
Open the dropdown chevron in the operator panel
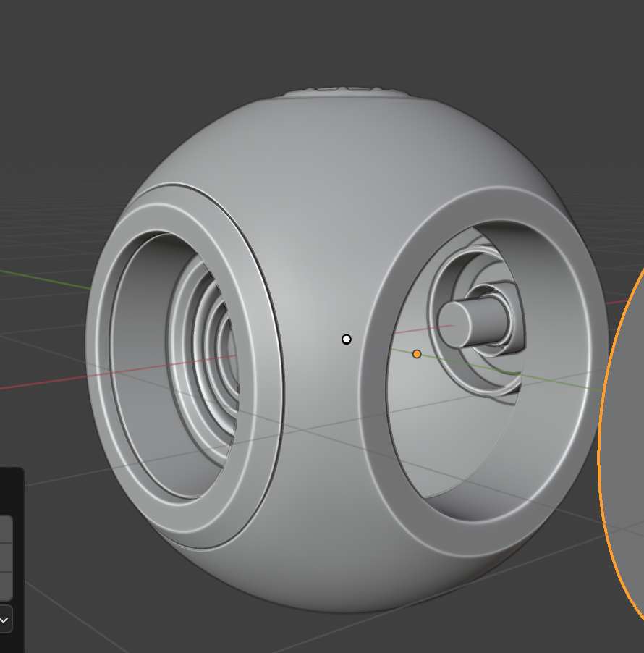click(4, 620)
